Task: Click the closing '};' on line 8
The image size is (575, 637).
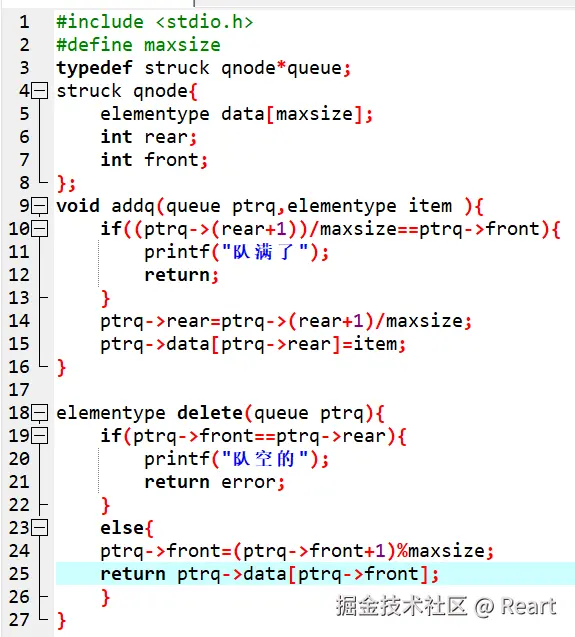Action: tap(66, 183)
